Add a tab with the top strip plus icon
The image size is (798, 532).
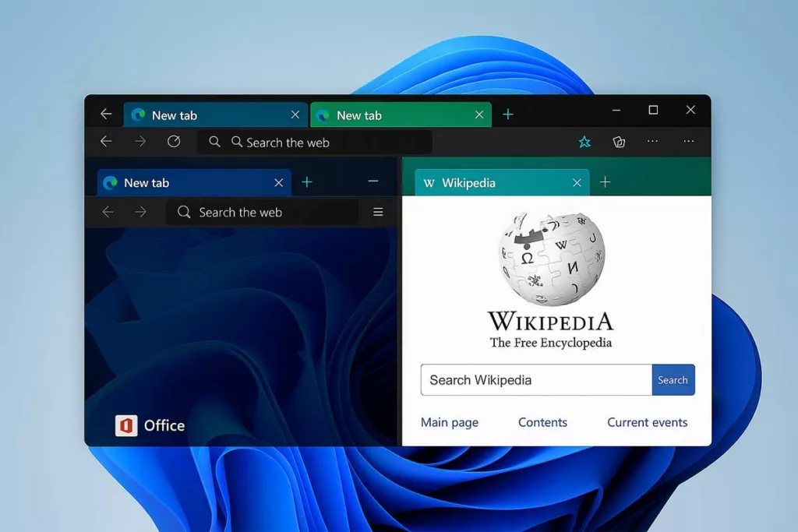pos(508,115)
